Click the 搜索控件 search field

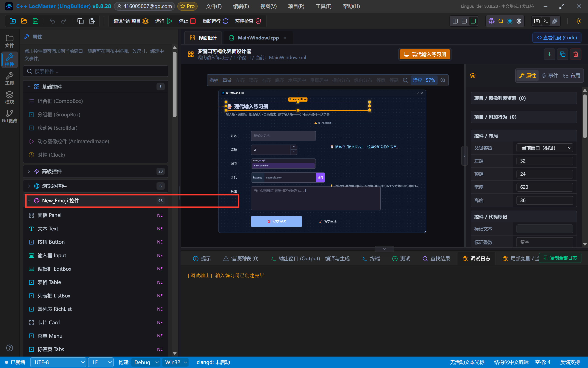[x=96, y=71]
